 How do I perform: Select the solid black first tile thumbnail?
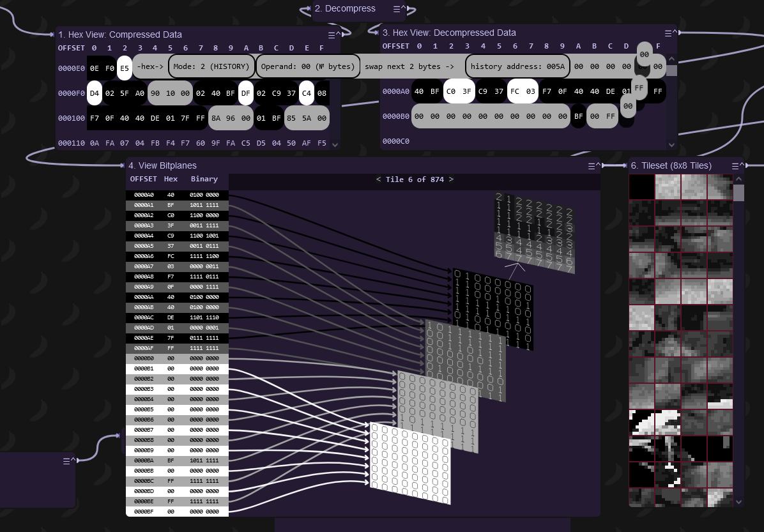tap(641, 187)
